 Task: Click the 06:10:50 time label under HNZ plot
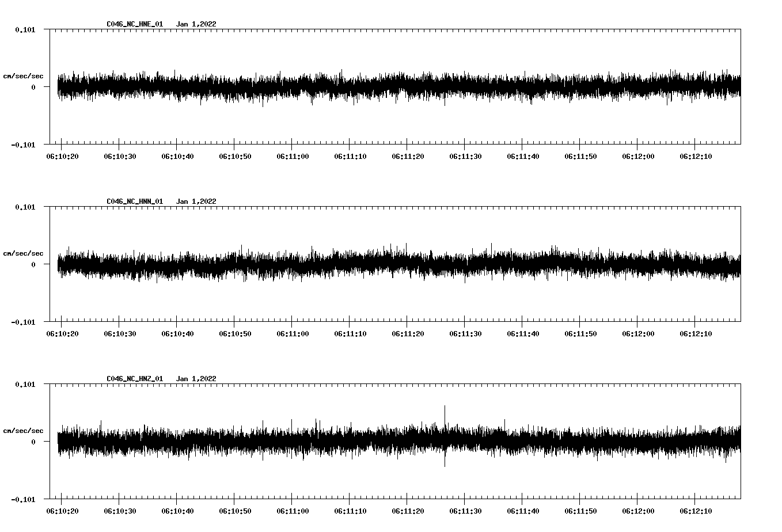[235, 511]
